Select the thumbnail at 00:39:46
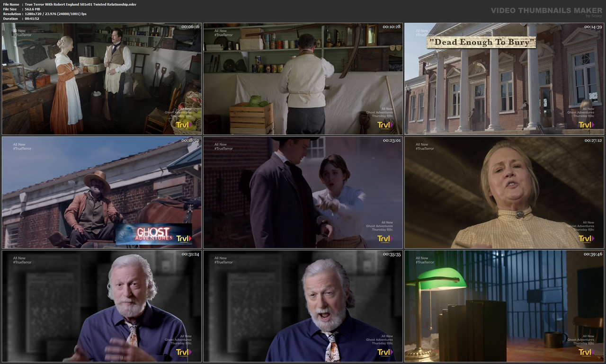606x364 pixels. pyautogui.click(x=504, y=306)
